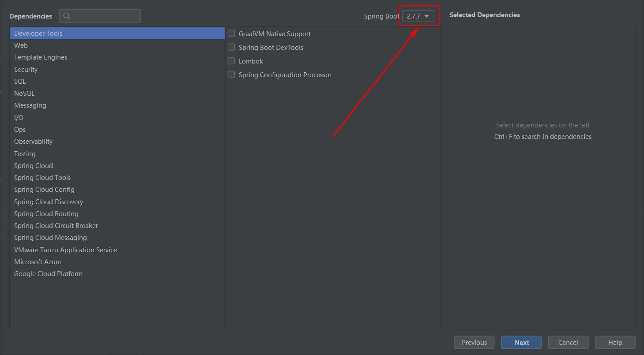
Task: Open the Ops category
Action: [x=117, y=130]
